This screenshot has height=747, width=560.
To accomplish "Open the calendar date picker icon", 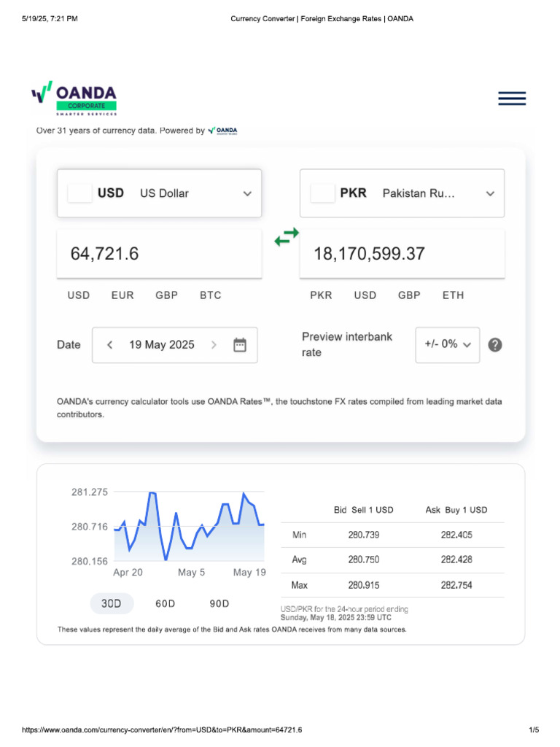I will [239, 345].
